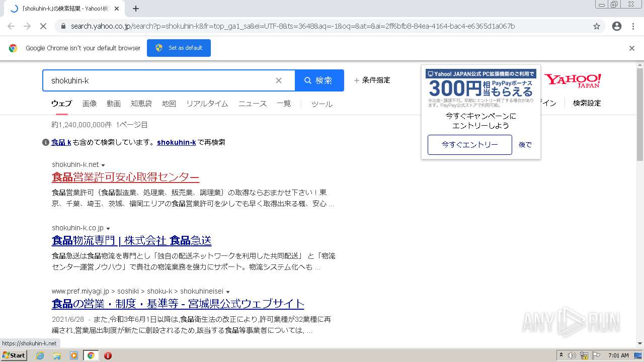644x362 pixels.
Task: Click the address bar URL
Action: [293, 26]
